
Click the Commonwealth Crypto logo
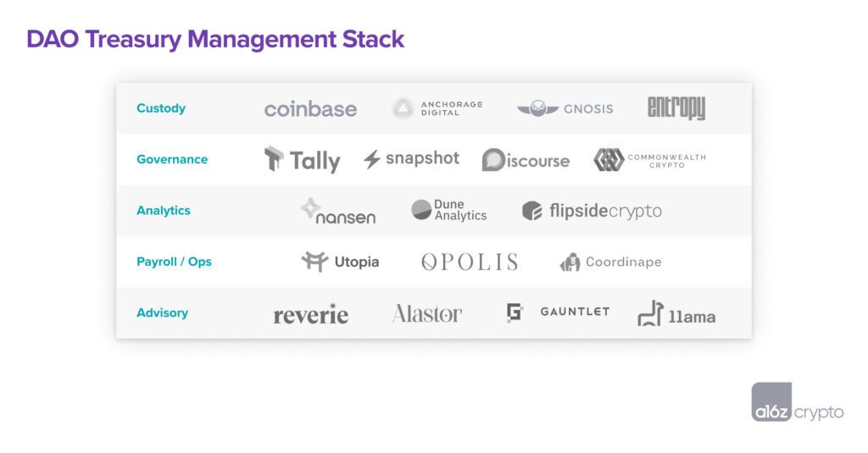(x=649, y=159)
